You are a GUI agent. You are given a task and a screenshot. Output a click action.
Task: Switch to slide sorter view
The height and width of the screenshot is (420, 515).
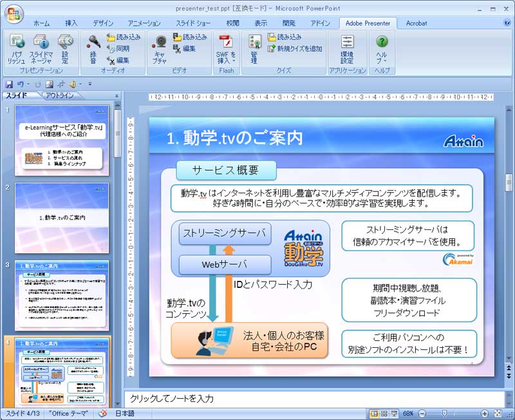(384, 413)
